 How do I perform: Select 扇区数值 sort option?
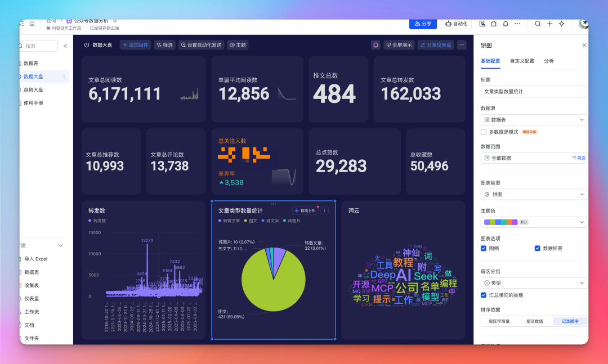[x=534, y=321]
